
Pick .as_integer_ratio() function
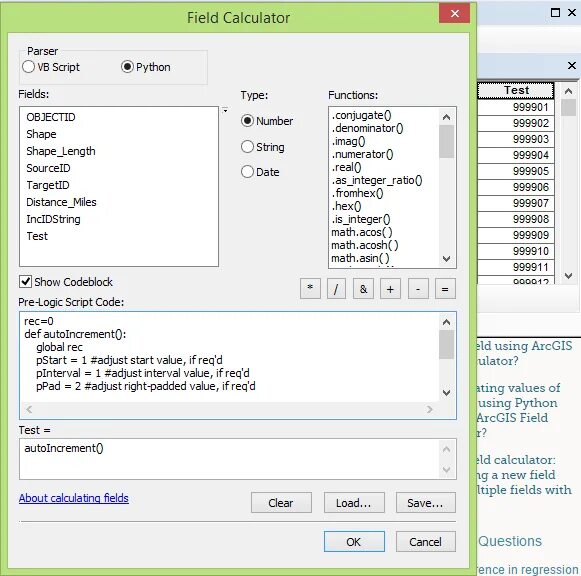point(377,180)
